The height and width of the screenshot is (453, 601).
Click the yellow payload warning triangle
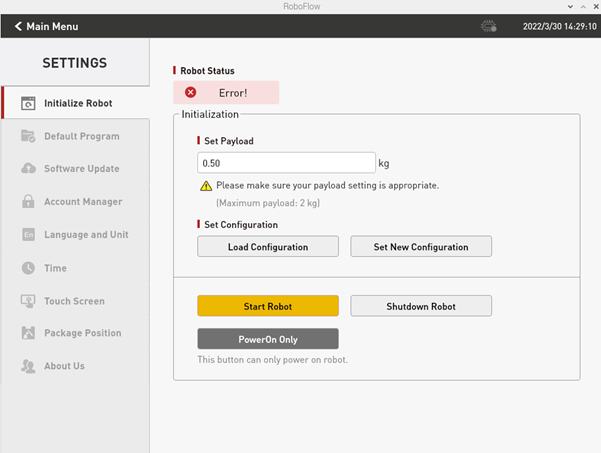(x=206, y=186)
